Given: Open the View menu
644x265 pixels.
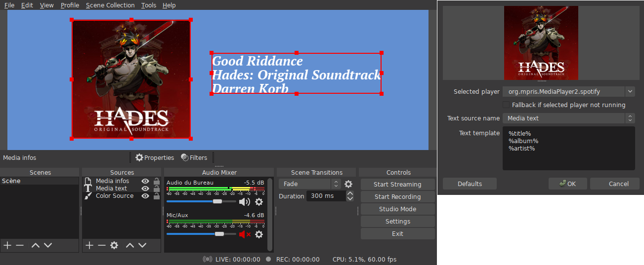Looking at the screenshot, I should 47,5.
